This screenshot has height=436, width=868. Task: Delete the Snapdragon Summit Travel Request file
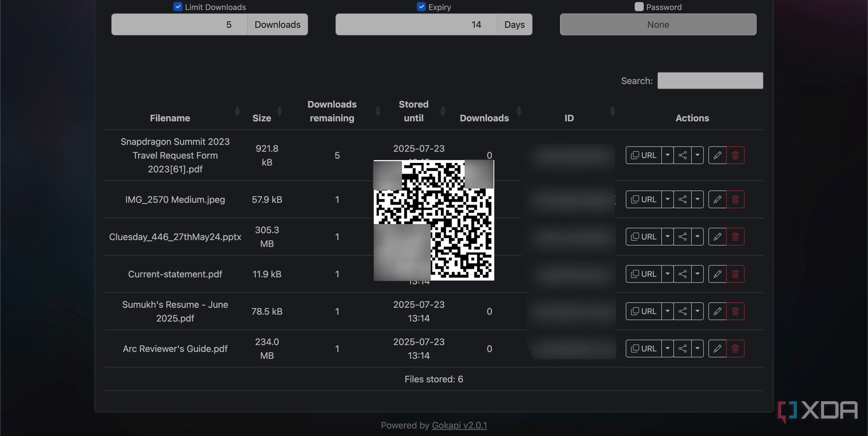[735, 155]
